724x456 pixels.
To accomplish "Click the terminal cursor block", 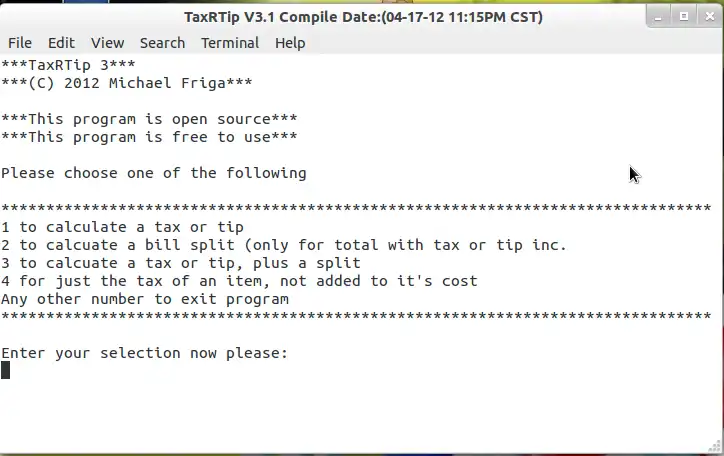I will tap(5, 370).
